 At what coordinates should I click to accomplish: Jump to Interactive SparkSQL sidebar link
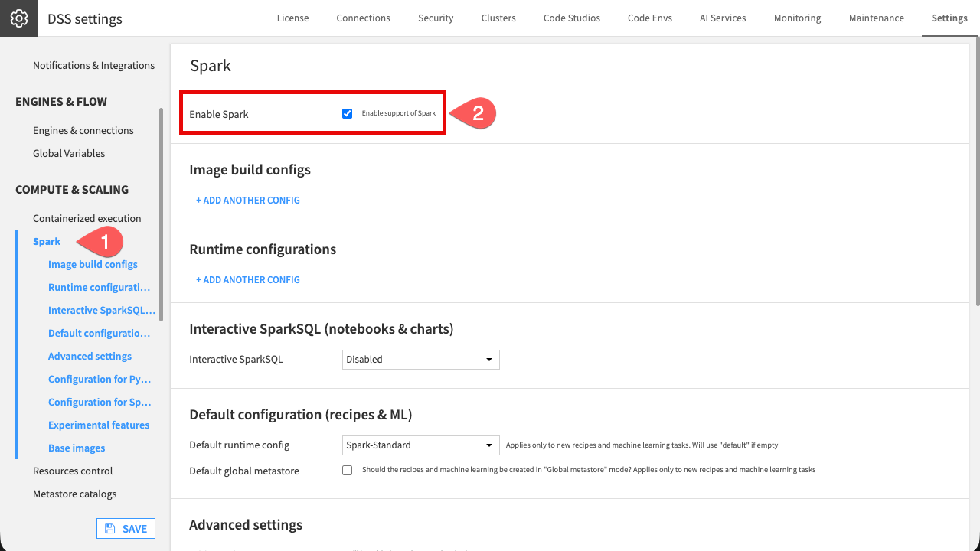pyautogui.click(x=102, y=310)
